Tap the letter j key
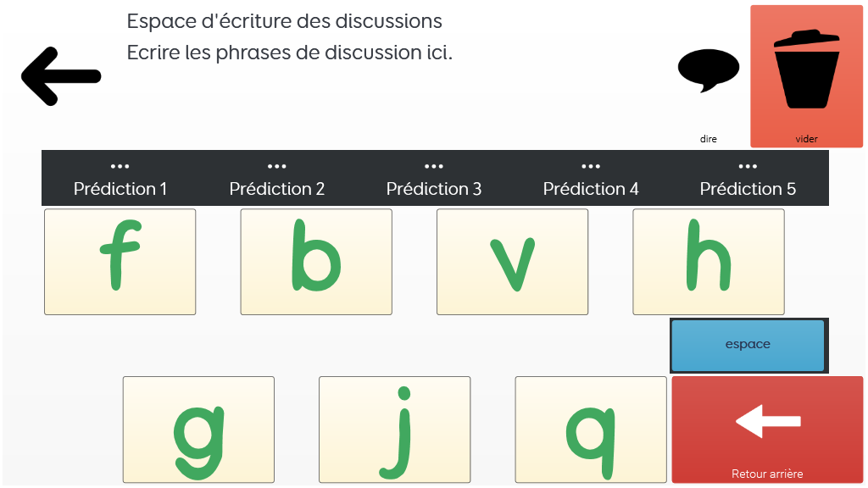 pos(394,430)
